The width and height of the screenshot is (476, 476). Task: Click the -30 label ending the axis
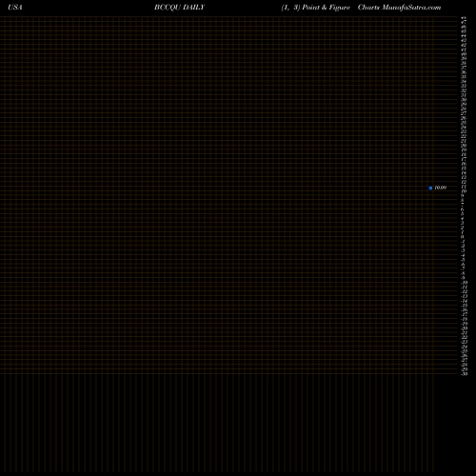465,373
